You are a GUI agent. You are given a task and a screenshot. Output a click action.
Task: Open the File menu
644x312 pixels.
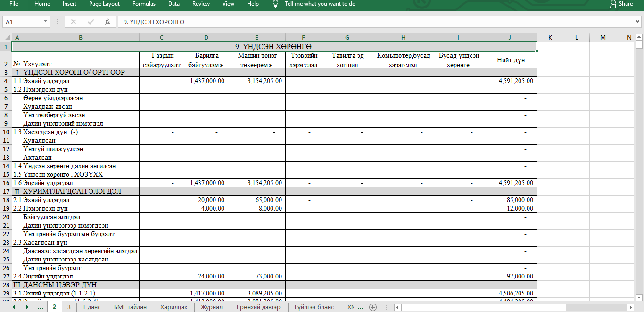[x=14, y=4]
